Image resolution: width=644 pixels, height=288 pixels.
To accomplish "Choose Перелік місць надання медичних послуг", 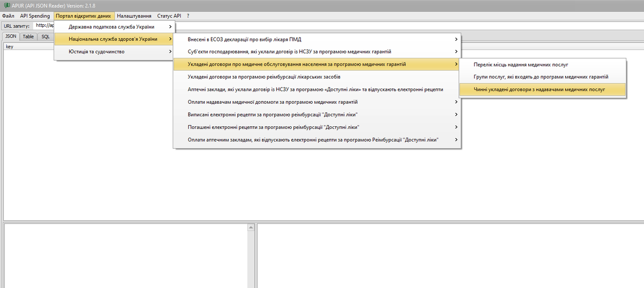I will click(x=543, y=64).
